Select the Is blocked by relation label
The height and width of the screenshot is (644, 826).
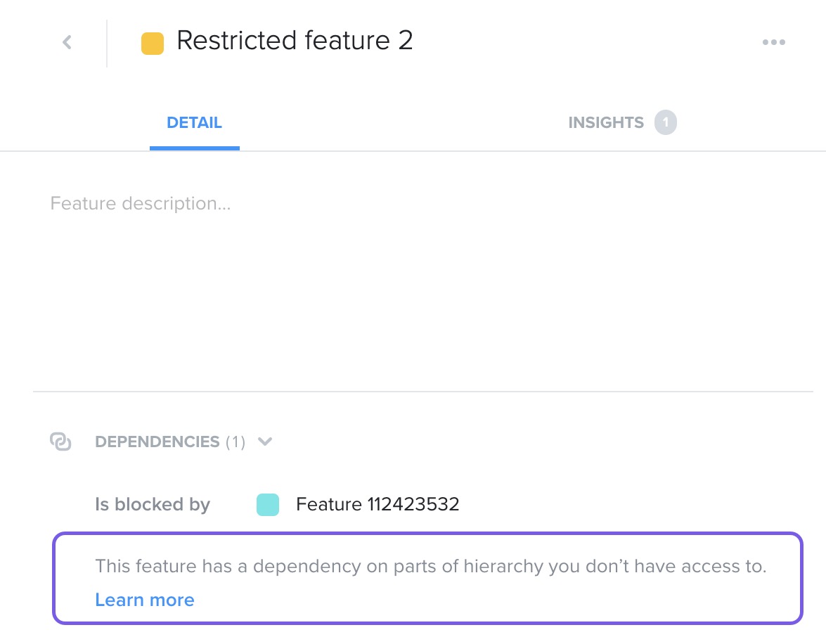click(153, 504)
